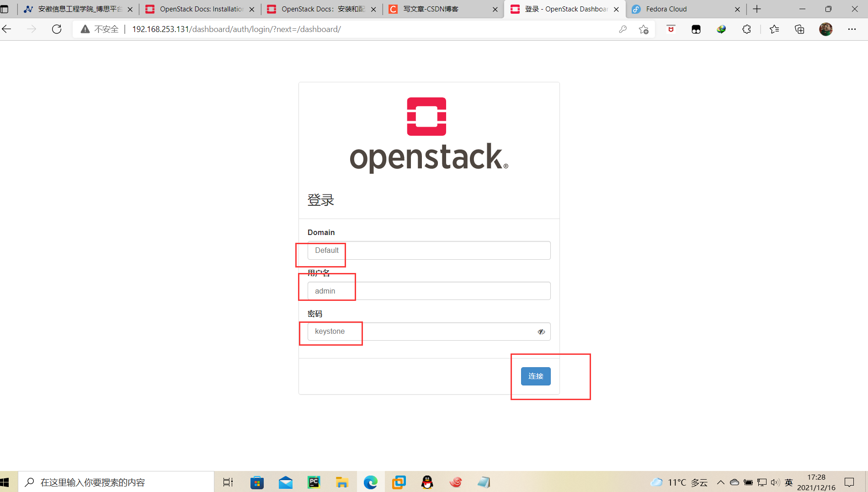Image resolution: width=868 pixels, height=492 pixels.
Task: Open the blue notepad taskbar app
Action: point(484,482)
